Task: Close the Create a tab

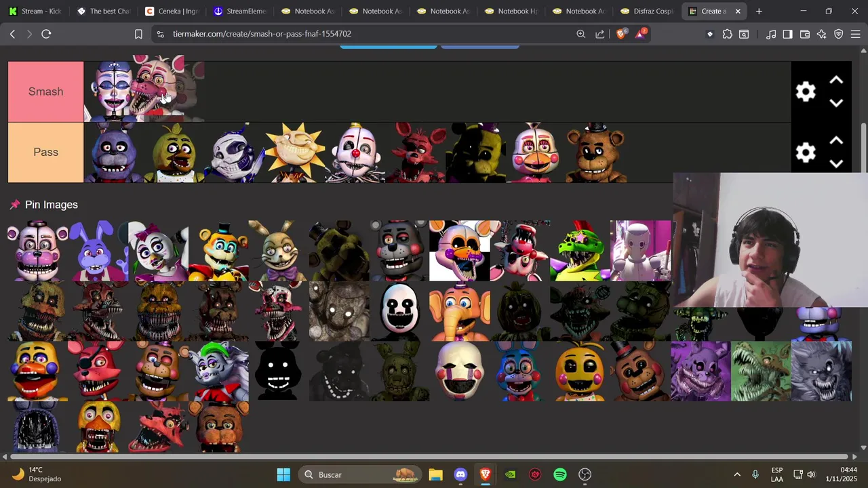Action: pos(738,11)
